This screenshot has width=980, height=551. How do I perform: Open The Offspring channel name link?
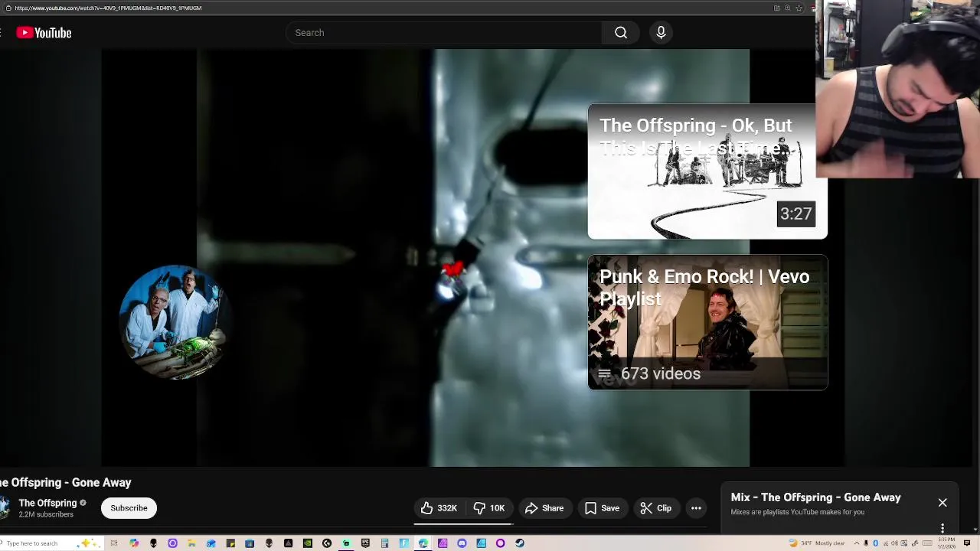pyautogui.click(x=47, y=503)
